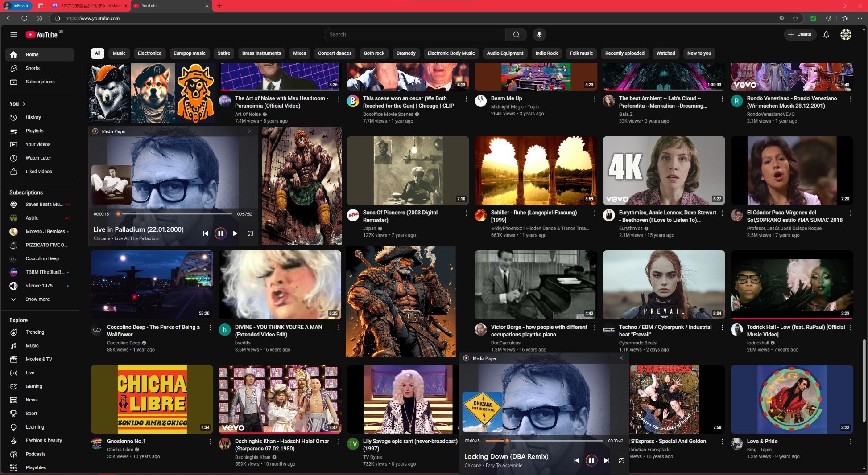Screen dimensions: 868x475
Task: Open the Coccolino Deep channel link
Action: click(124, 343)
